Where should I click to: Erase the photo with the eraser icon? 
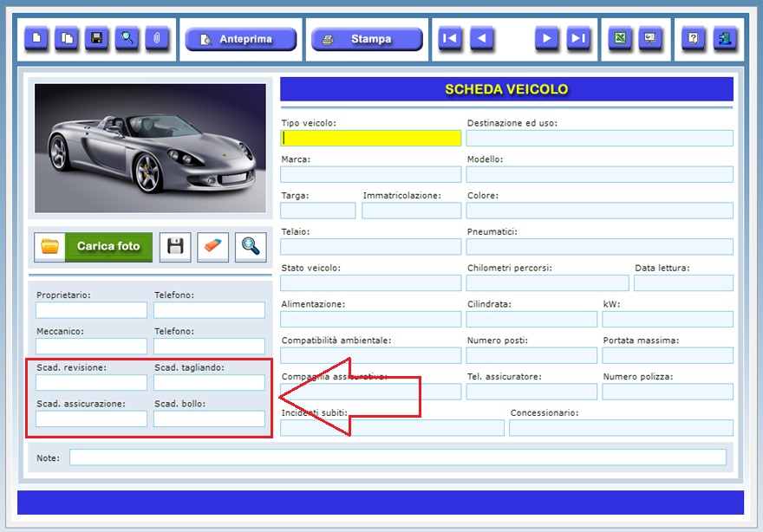point(212,246)
